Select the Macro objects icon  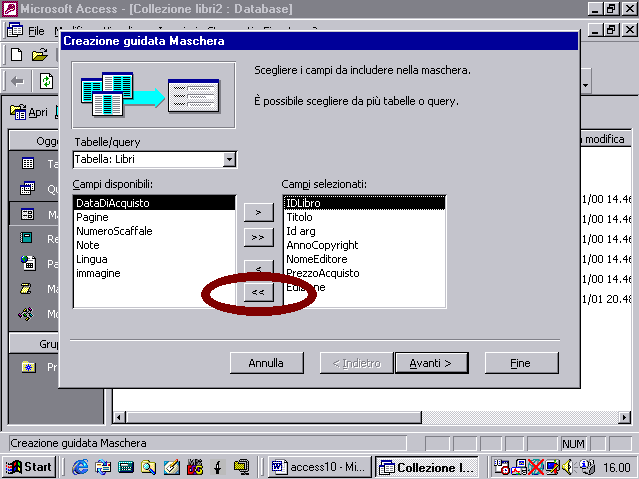coord(26,289)
